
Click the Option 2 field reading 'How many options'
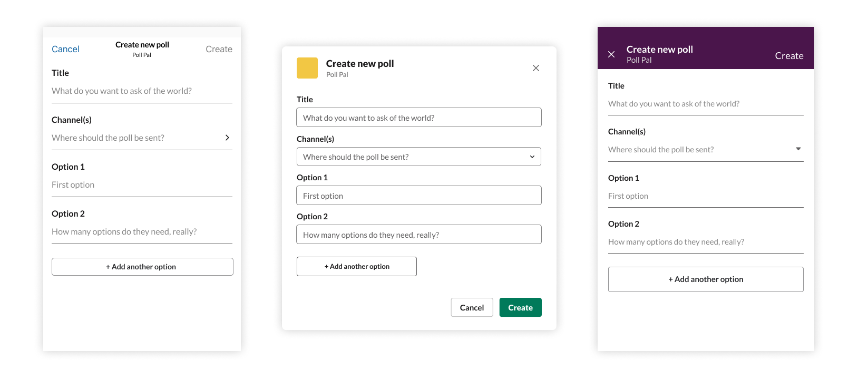click(418, 234)
